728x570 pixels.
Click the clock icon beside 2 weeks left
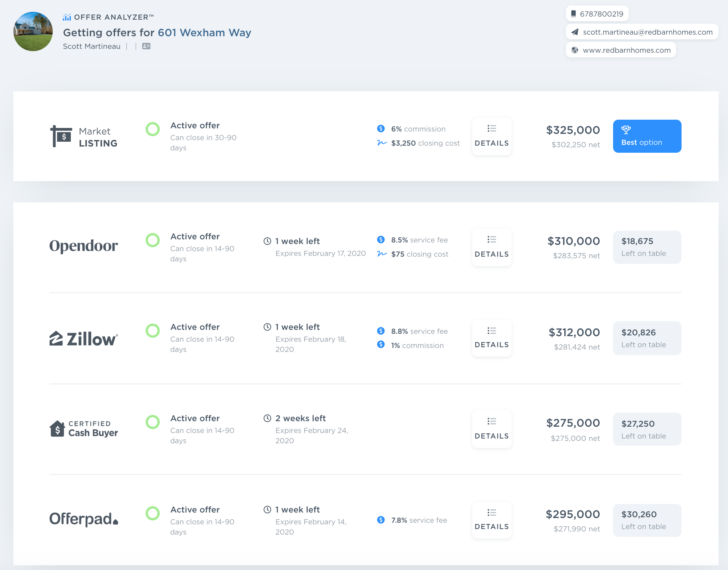[x=267, y=418]
